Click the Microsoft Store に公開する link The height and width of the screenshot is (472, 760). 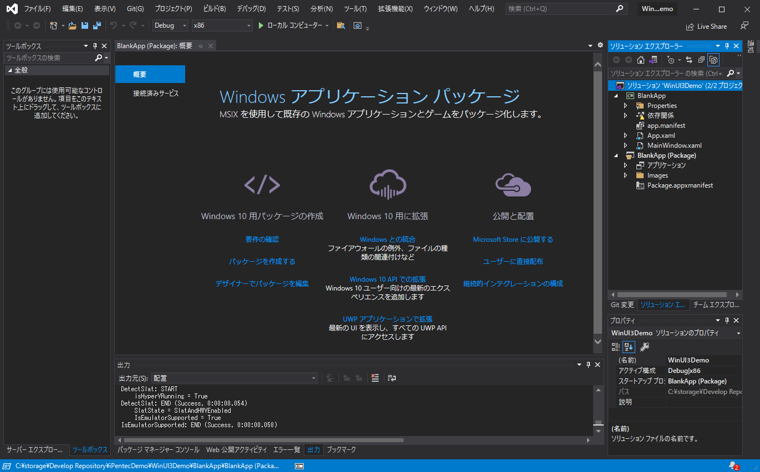(513, 239)
